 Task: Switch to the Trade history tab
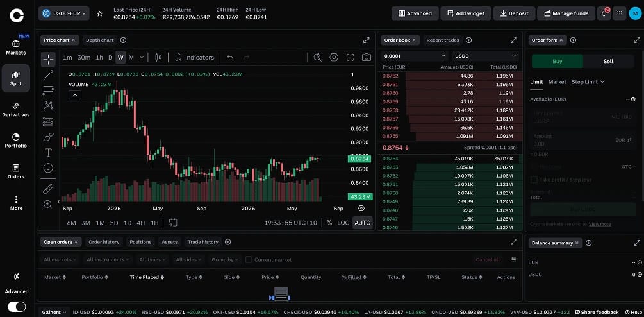[203, 242]
